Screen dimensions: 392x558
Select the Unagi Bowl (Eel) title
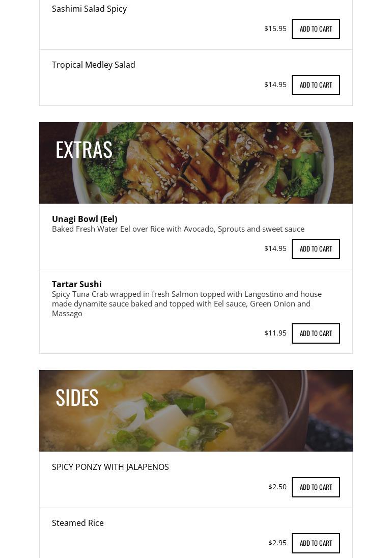point(85,219)
